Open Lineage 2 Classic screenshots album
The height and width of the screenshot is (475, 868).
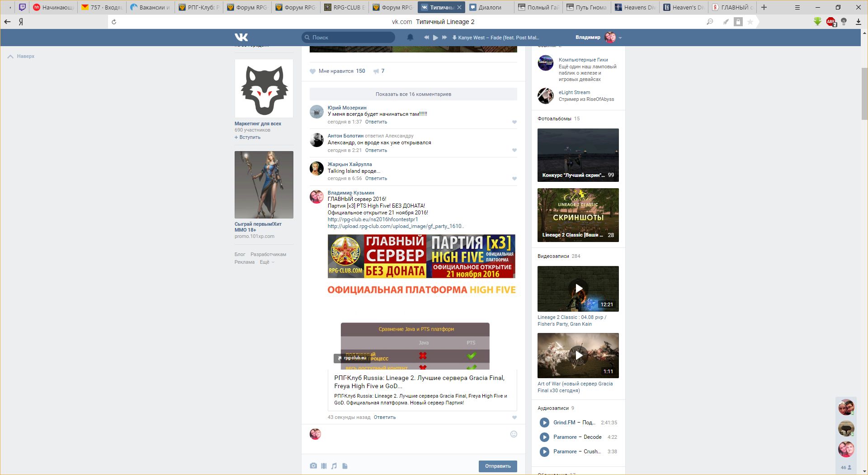pyautogui.click(x=578, y=215)
